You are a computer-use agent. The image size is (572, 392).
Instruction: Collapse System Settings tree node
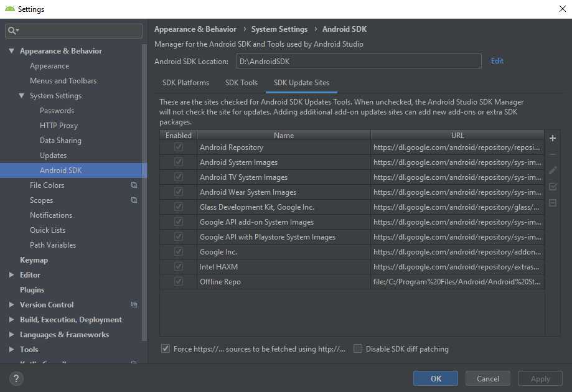pos(22,96)
